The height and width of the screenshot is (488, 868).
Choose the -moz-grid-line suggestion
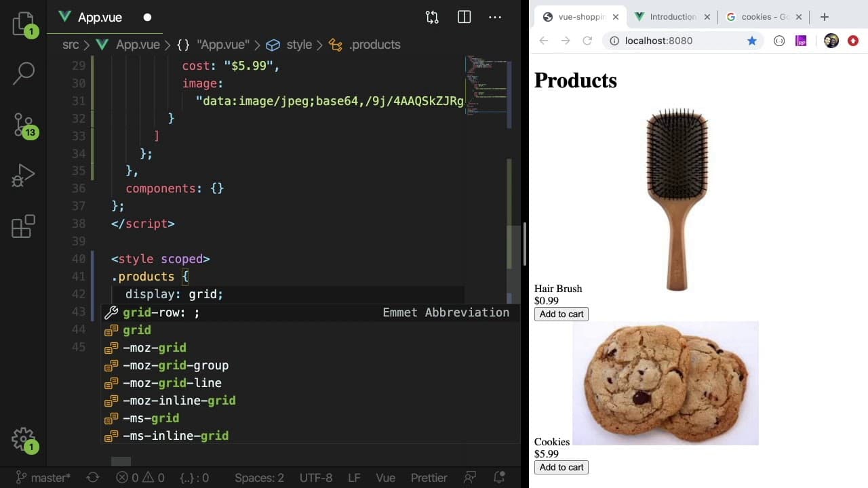[311, 383]
